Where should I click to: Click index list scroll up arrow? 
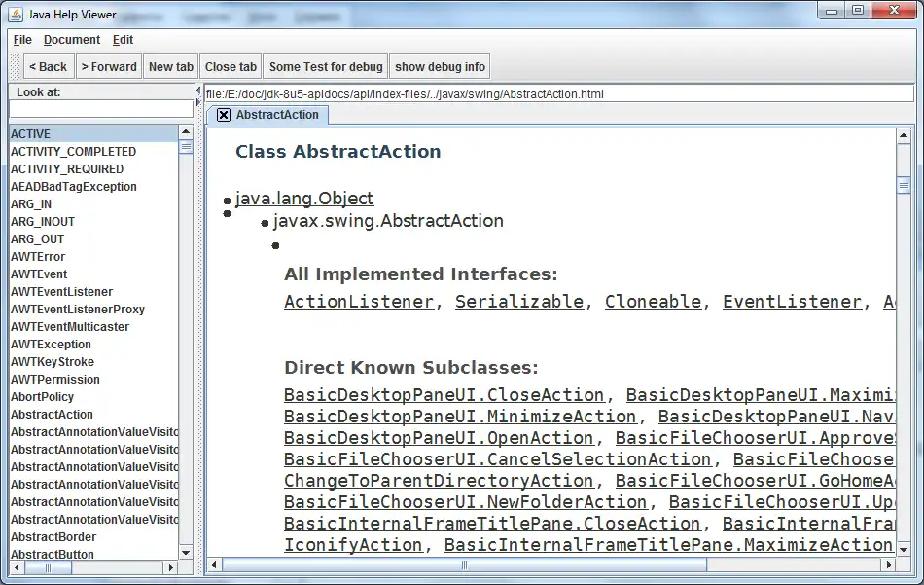click(186, 132)
